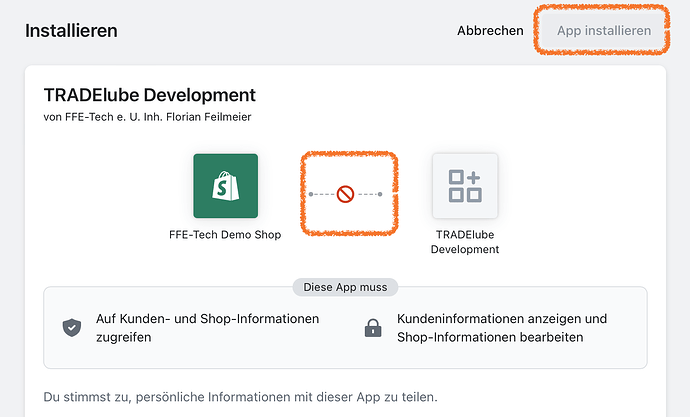Click the Auf Kunden- und Shop-Informationen zugreifen text

(207, 328)
